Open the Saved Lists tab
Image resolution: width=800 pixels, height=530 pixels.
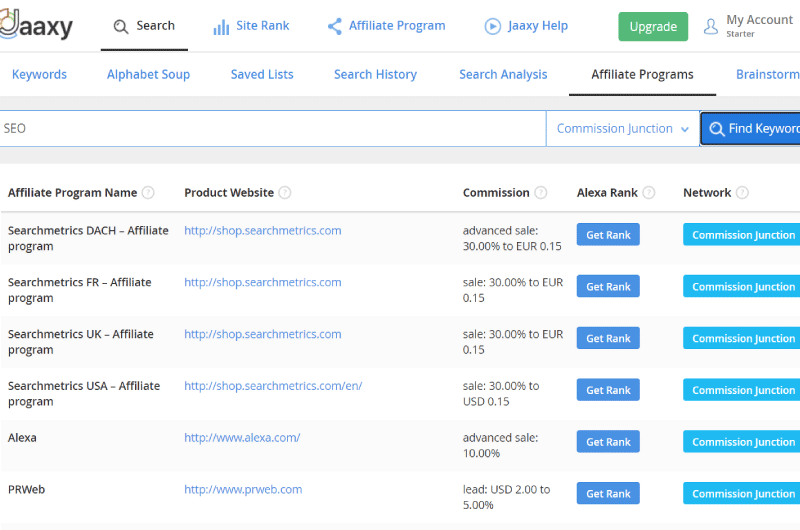click(262, 74)
